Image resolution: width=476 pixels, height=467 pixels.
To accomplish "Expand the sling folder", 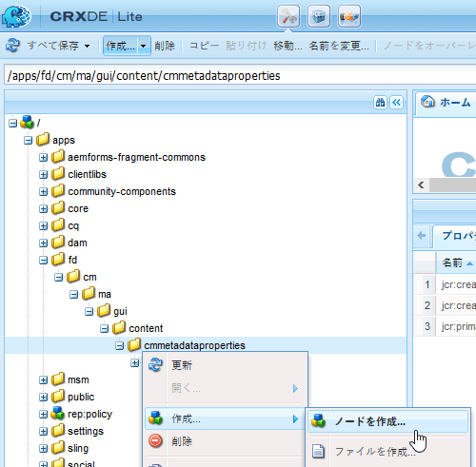I will click(x=43, y=448).
